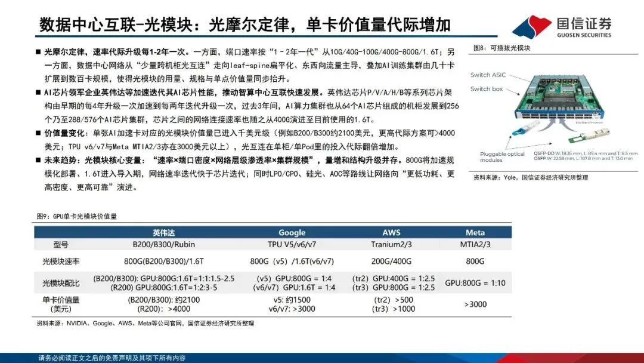Select the 英伟达 column header
This screenshot has width=644, height=363.
163,232
